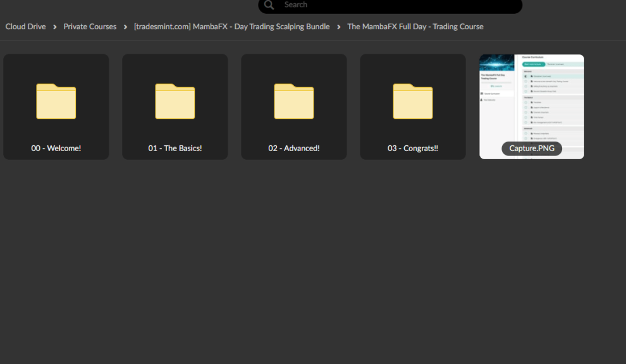Click the "00 - Welcome!" folder name
Screen dimensions: 626x364
coord(56,149)
